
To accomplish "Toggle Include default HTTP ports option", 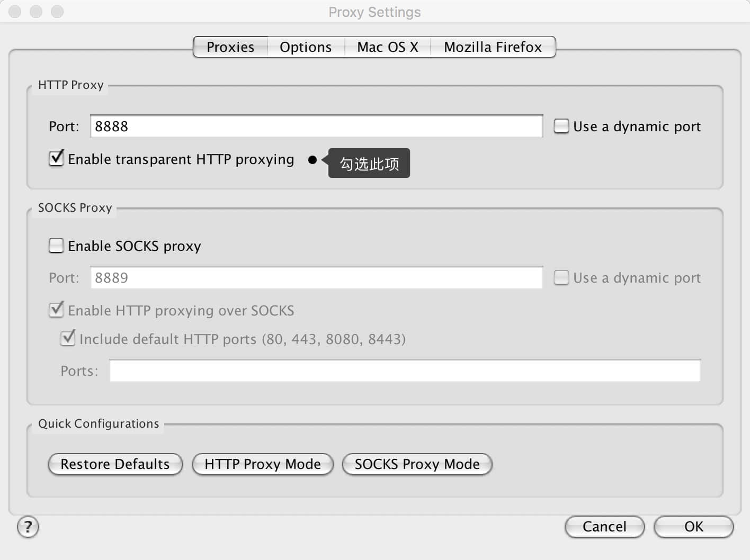I will (68, 339).
